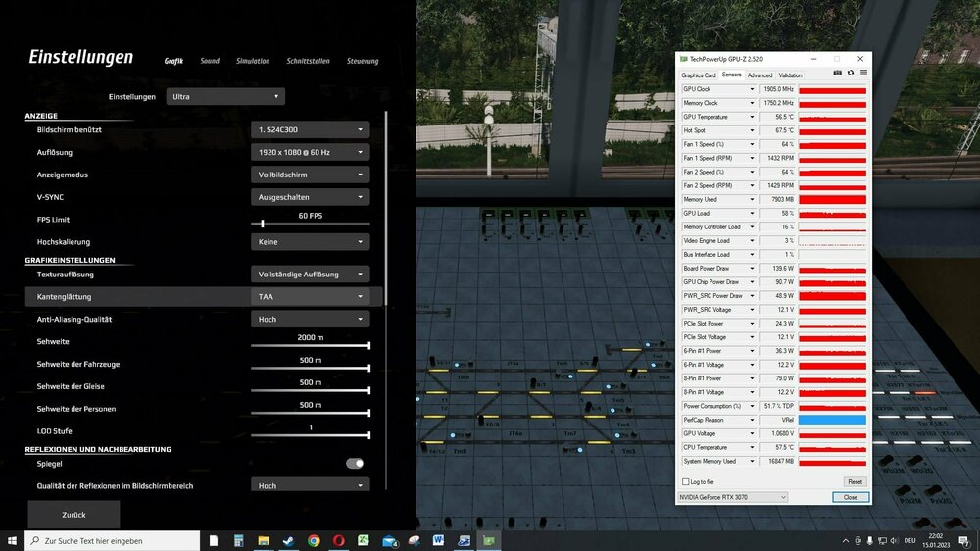Enable the Log to file checkbox
The width and height of the screenshot is (980, 551).
[x=686, y=481]
